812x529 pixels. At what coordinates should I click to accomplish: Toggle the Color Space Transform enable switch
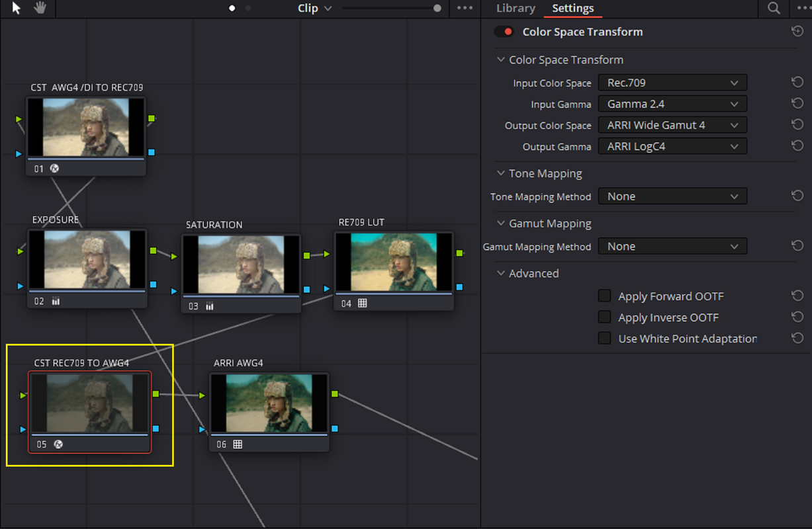click(x=504, y=32)
